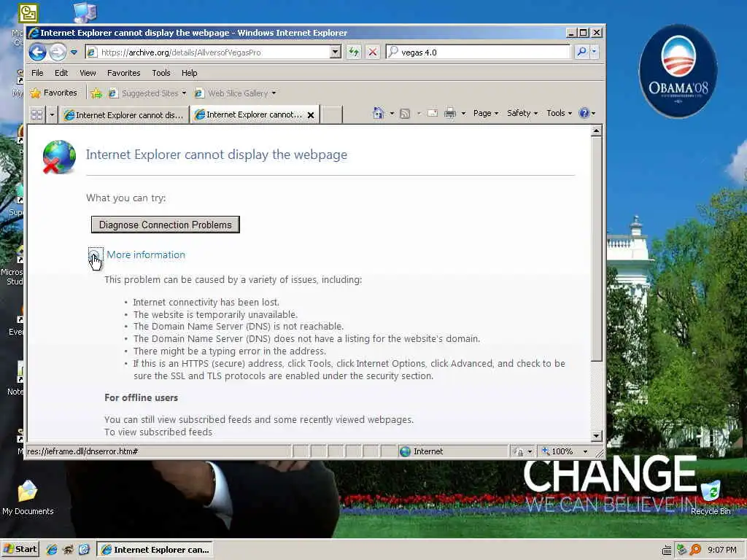Viewport: 747px width, 560px height.
Task: Click the Feeds dropdown arrow beside RSS
Action: click(x=419, y=113)
